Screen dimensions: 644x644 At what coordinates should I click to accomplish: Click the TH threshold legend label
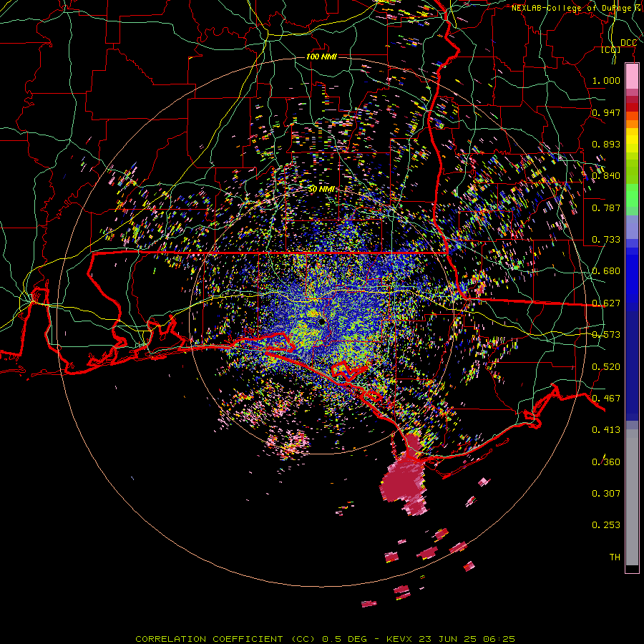(x=615, y=557)
